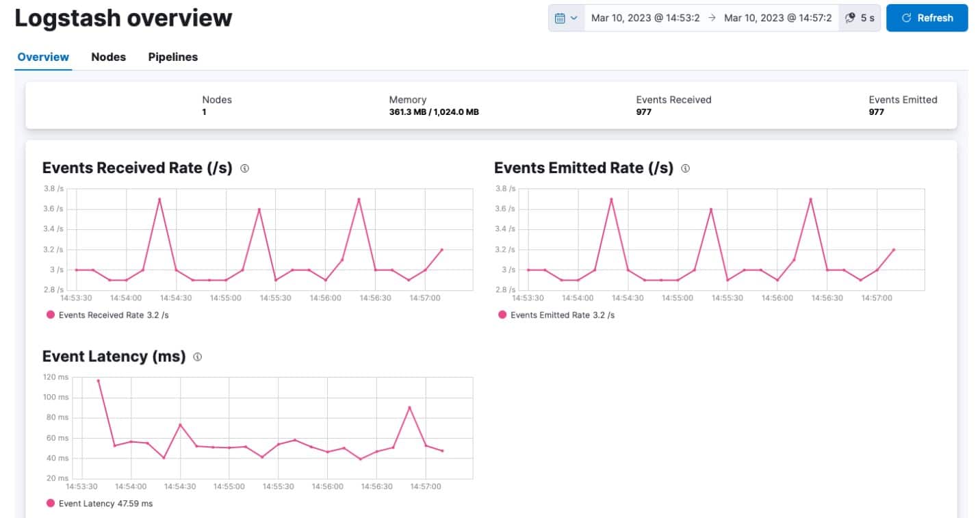This screenshot has height=518, width=980.
Task: Click Events Emitted Rate 3.2 /s legend label
Action: tap(563, 315)
